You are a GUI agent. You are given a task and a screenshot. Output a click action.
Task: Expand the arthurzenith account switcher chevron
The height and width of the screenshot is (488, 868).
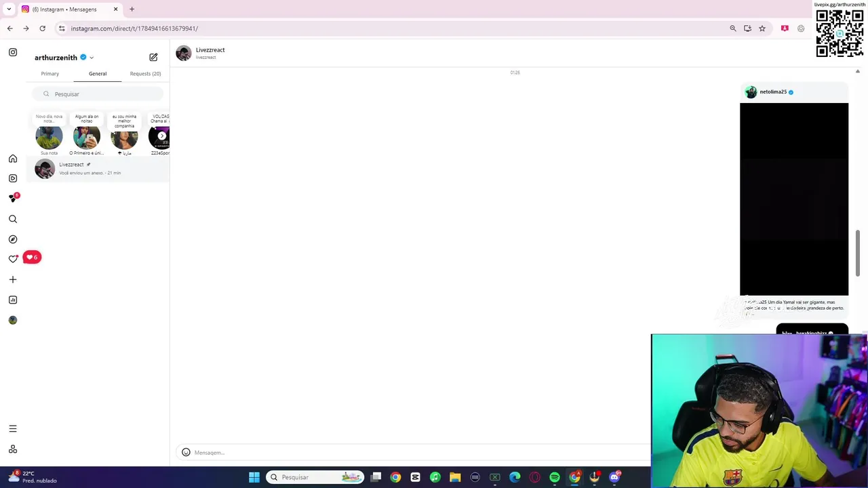tap(92, 58)
